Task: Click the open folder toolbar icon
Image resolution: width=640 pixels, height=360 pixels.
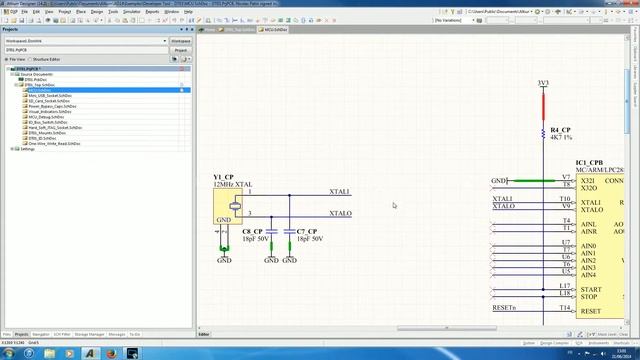Action: click(x=13, y=20)
